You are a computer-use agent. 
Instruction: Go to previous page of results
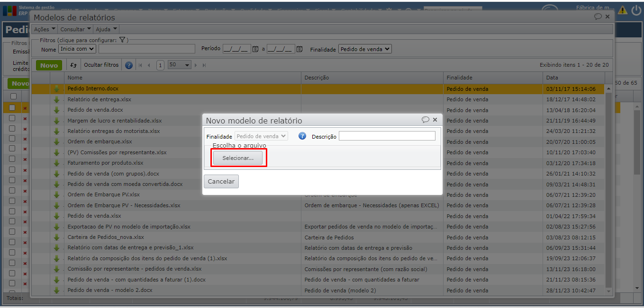[149, 65]
